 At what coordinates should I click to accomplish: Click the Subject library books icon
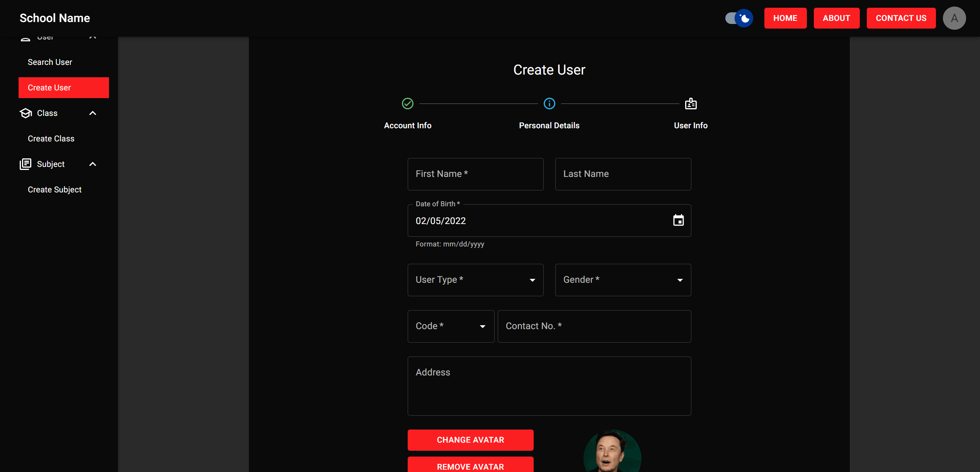26,164
